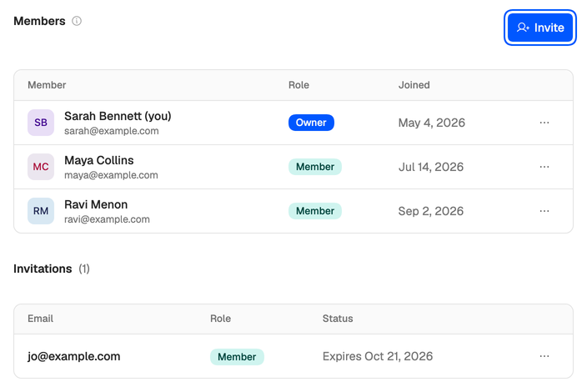Viewport: 587px width, 392px height.
Task: Click the Role header in the members table
Action: coord(299,85)
